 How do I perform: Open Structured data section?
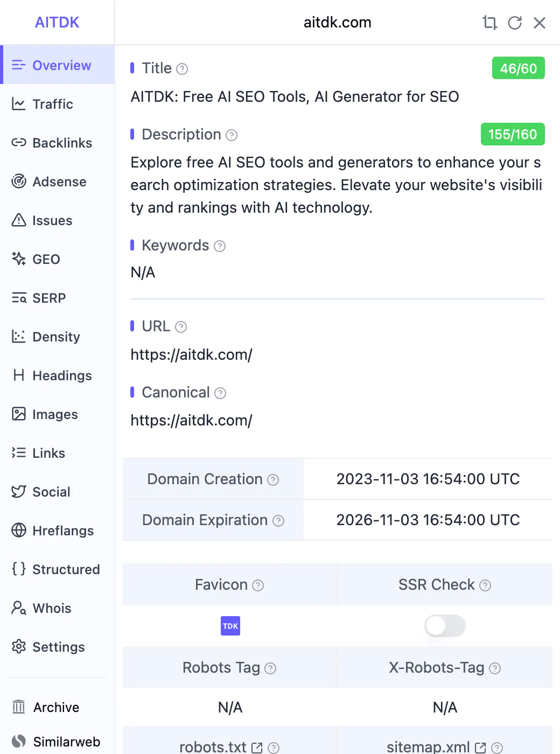pos(58,569)
